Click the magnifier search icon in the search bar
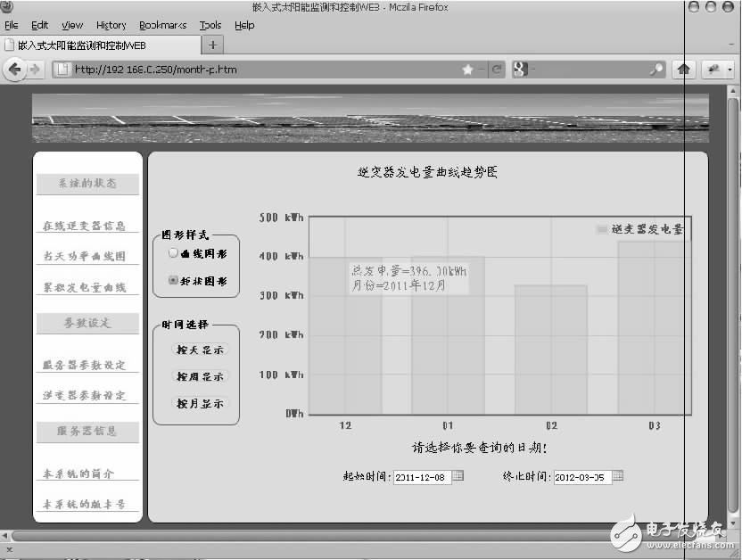 click(655, 69)
